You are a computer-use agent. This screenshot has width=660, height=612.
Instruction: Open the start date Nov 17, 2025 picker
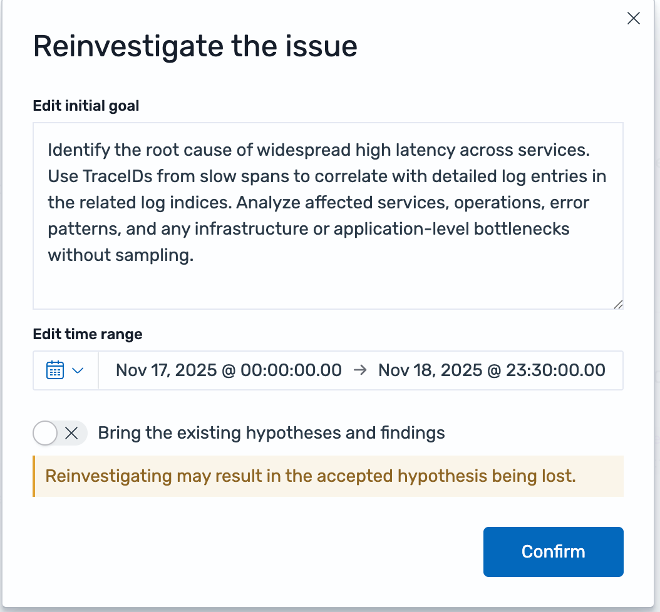point(228,370)
